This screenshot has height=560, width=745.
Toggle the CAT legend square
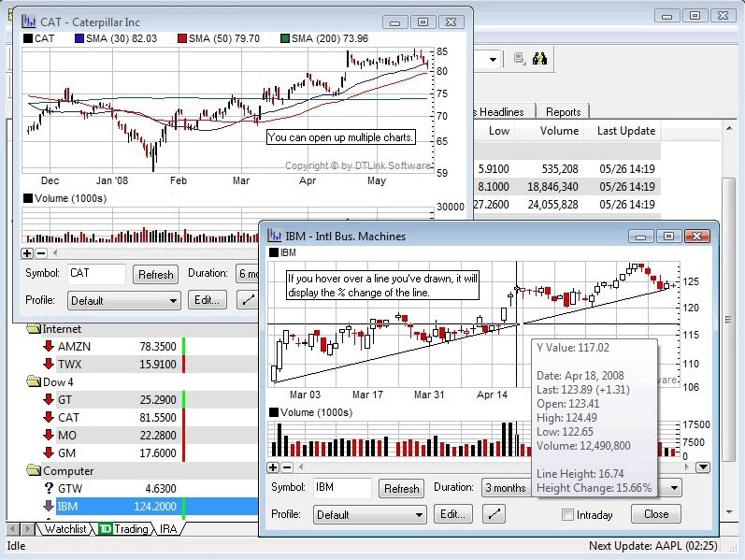coord(28,38)
